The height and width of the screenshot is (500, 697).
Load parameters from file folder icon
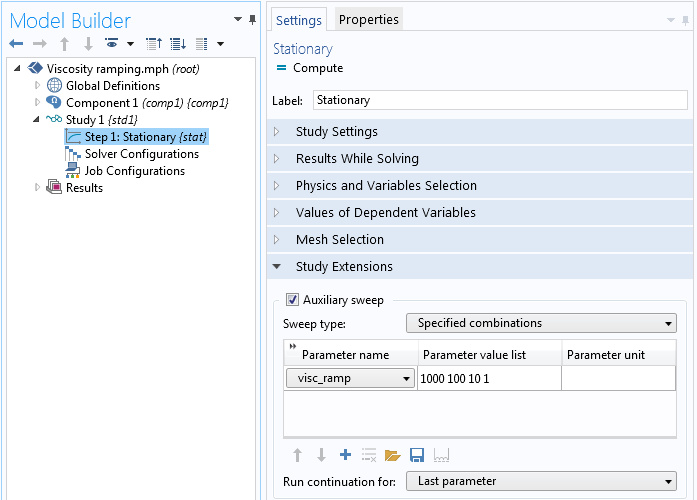[393, 455]
